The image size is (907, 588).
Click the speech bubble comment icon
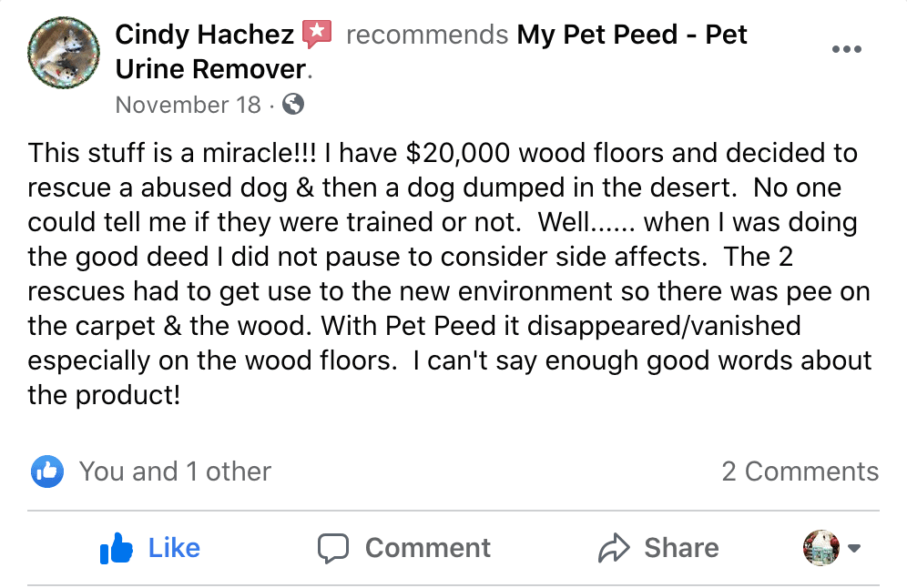pos(333,548)
